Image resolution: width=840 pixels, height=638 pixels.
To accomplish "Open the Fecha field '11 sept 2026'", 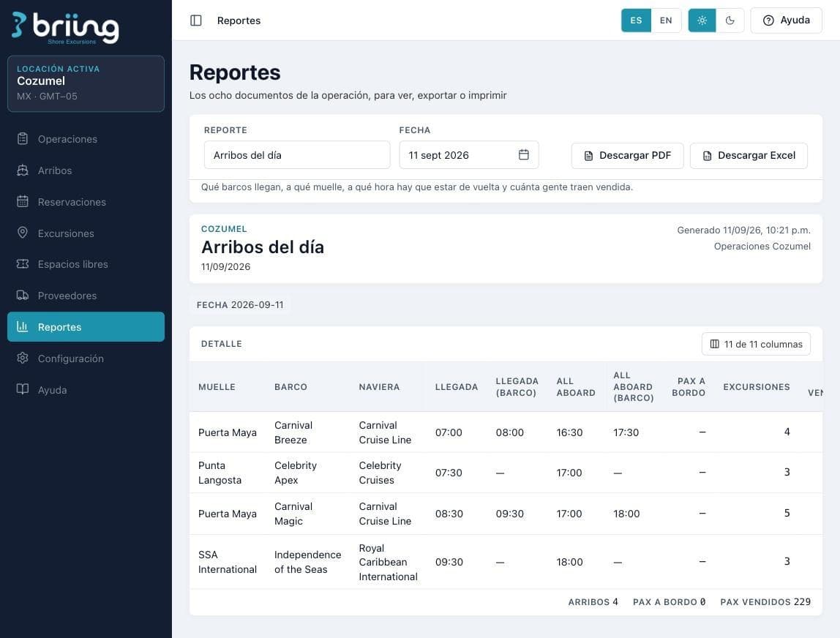I will (x=469, y=155).
